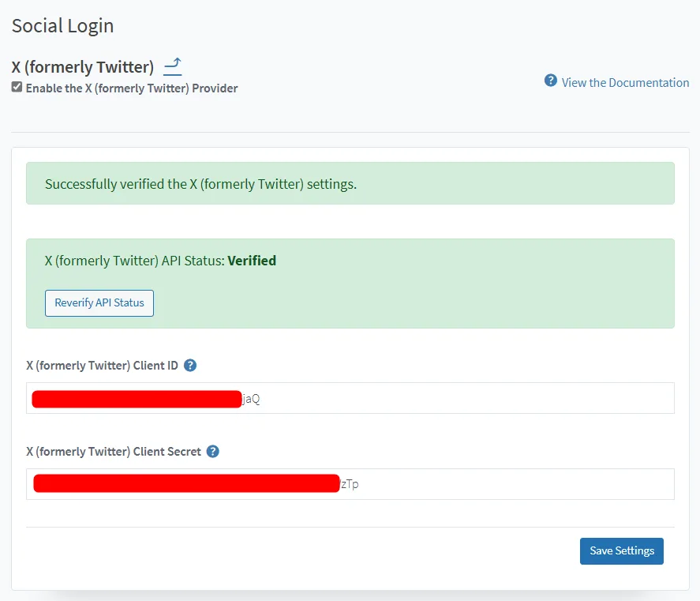Screen dimensions: 700x601
Task: Click the X Client Secret label
Action: pos(114,452)
